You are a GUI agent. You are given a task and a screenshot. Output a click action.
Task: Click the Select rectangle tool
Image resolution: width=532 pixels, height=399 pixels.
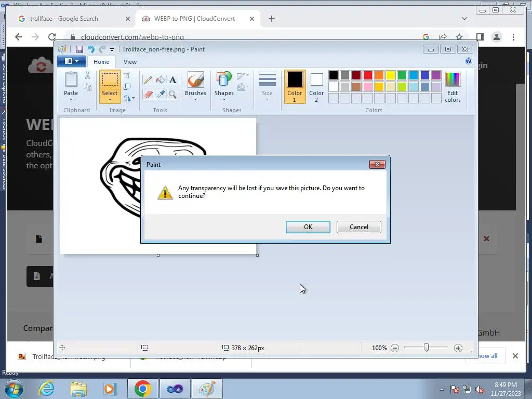(x=110, y=80)
